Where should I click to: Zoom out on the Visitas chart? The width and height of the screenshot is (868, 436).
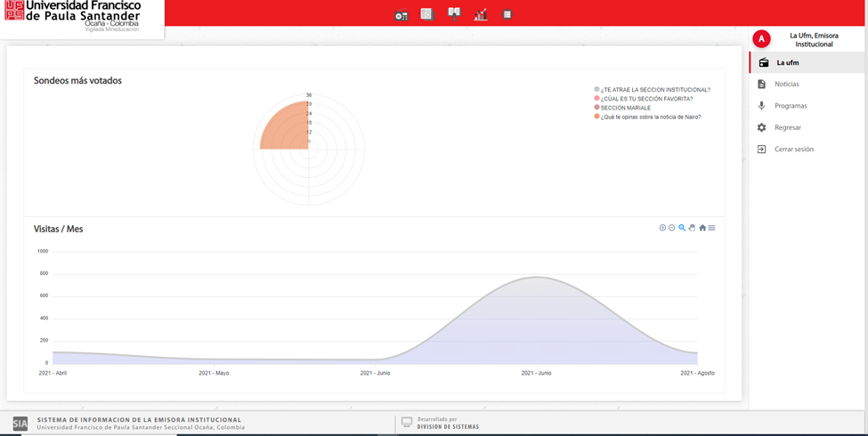click(672, 228)
